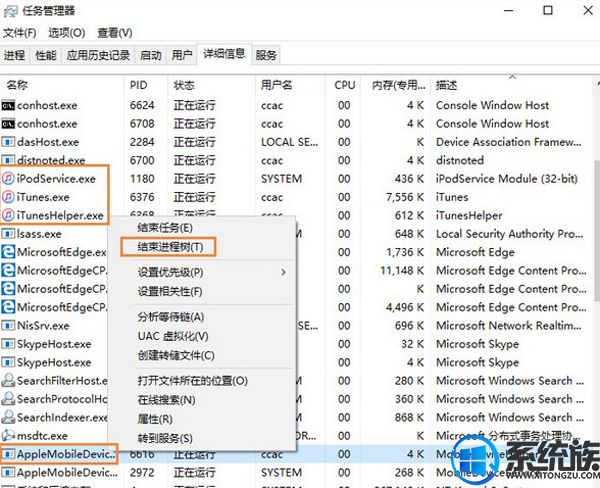Sort by the 内存(专用...) column header
Viewport: 600px width, 488px height.
pos(396,85)
